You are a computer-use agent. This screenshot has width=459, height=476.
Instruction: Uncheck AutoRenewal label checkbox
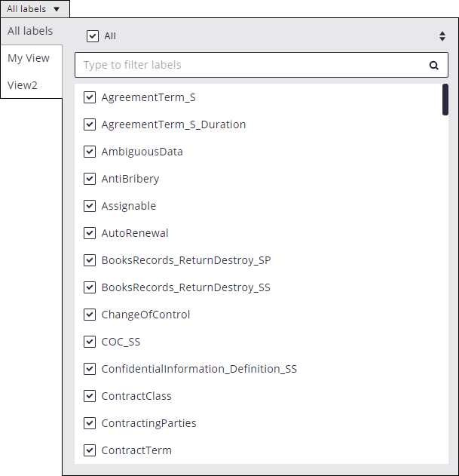click(90, 233)
